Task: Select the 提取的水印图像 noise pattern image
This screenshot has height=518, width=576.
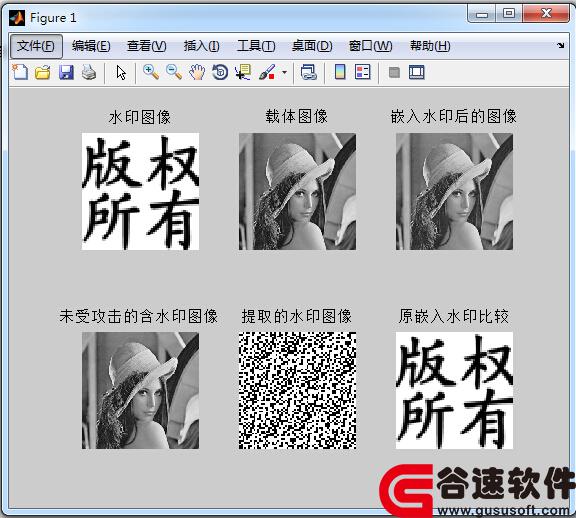Action: tap(297, 391)
